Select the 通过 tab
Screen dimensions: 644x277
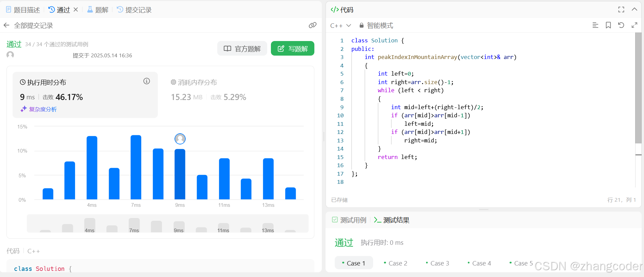59,10
